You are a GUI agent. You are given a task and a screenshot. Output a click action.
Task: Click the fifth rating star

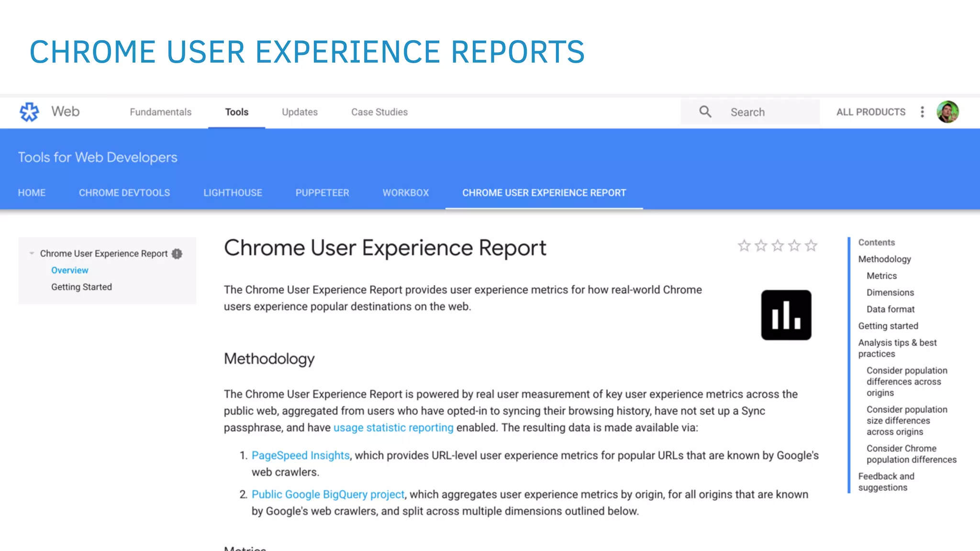pos(811,246)
